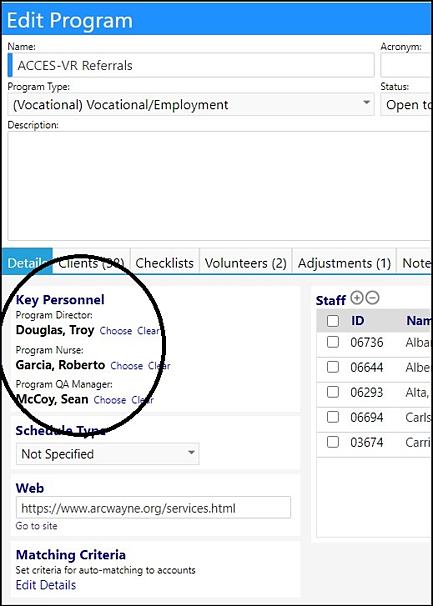Click the Go to site link
Viewport: 433px width, 606px height.
click(36, 526)
